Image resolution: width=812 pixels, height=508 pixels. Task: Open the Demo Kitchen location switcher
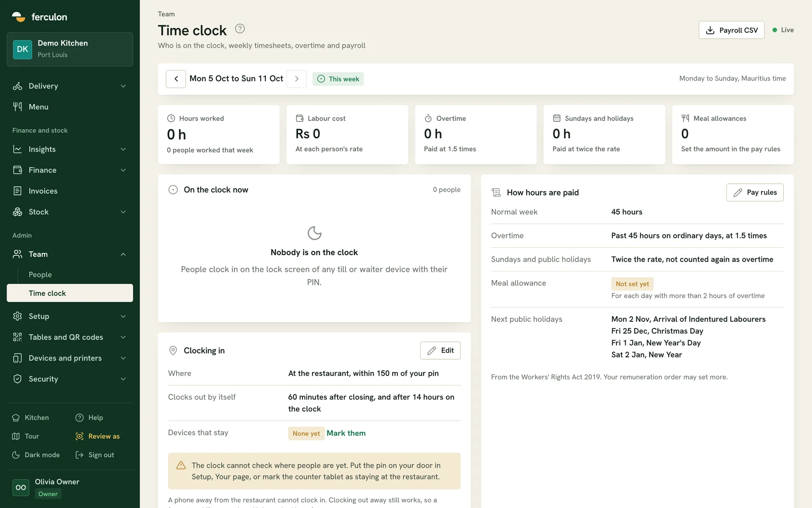[70, 49]
